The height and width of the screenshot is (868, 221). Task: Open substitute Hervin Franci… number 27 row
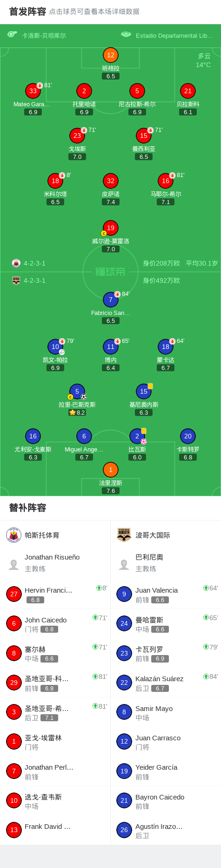click(x=55, y=594)
